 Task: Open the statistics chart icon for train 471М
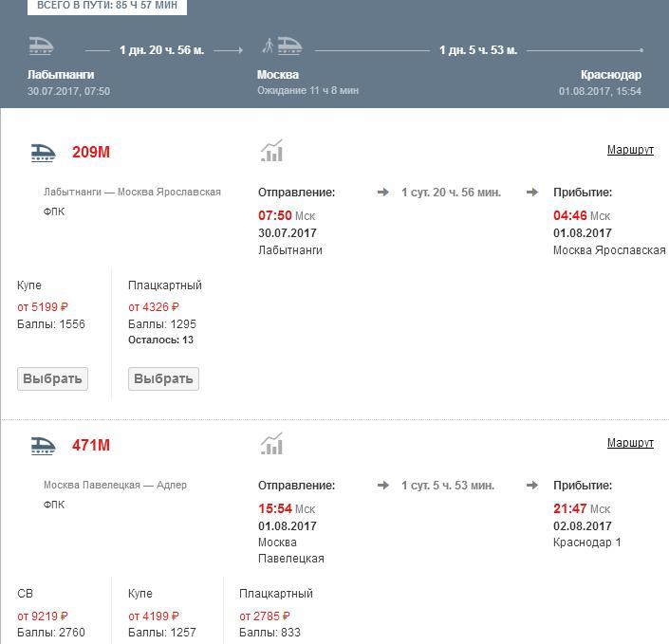coord(272,445)
